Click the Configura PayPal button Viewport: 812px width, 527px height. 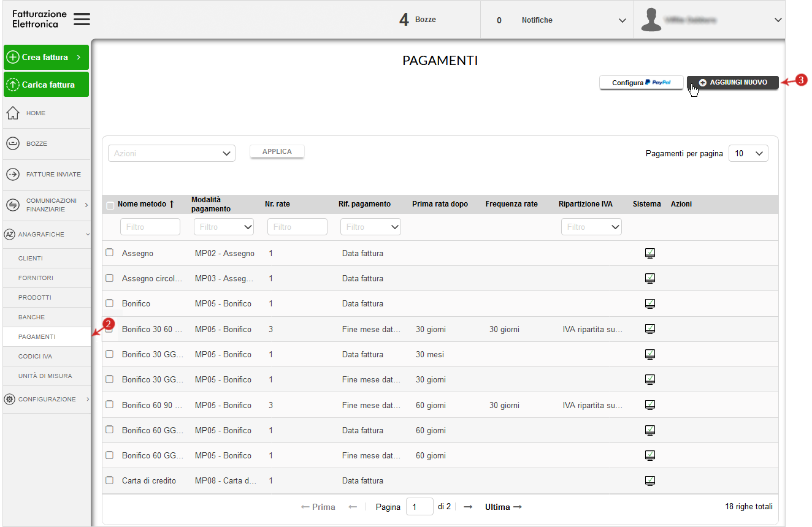pyautogui.click(x=642, y=83)
